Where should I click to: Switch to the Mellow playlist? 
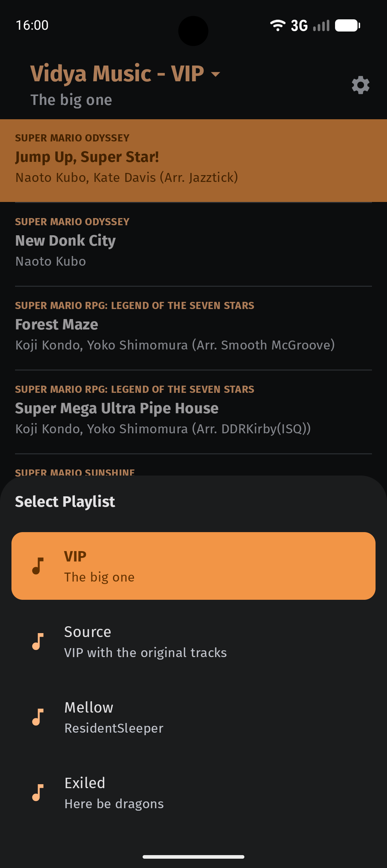pyautogui.click(x=193, y=717)
